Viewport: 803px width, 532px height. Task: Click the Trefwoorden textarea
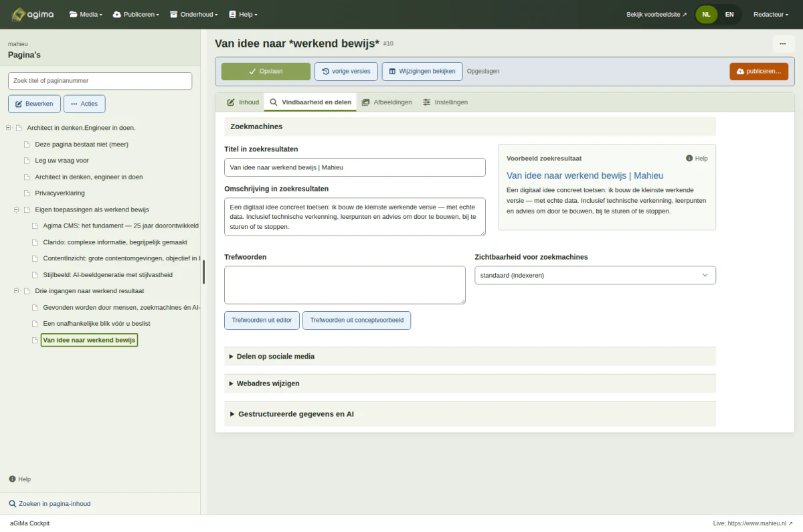(345, 285)
